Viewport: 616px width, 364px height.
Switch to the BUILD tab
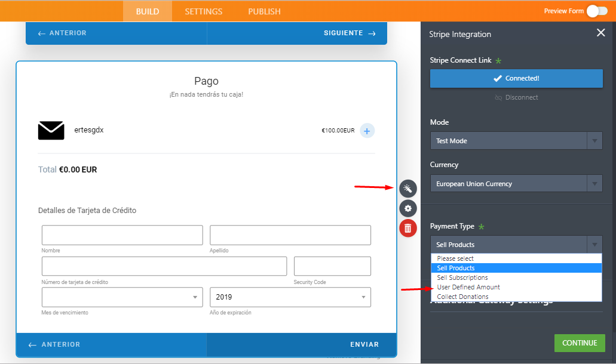click(148, 11)
